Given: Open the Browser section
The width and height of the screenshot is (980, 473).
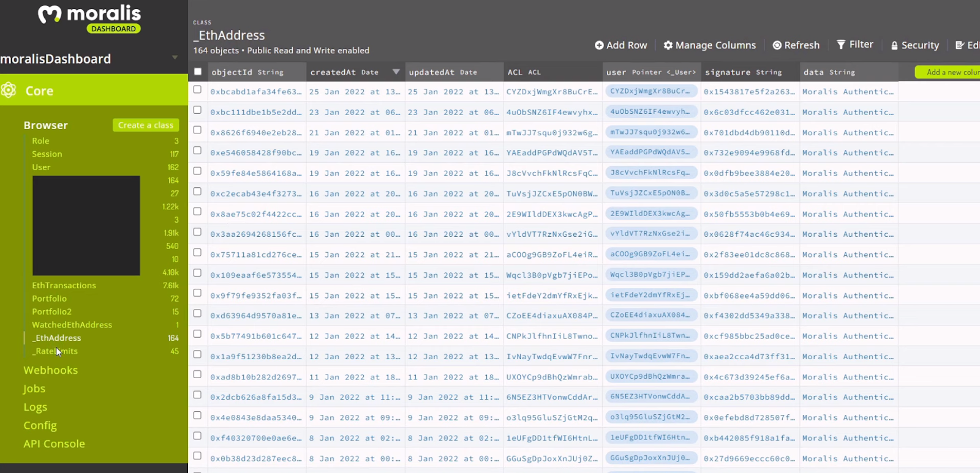Looking at the screenshot, I should click(x=46, y=125).
